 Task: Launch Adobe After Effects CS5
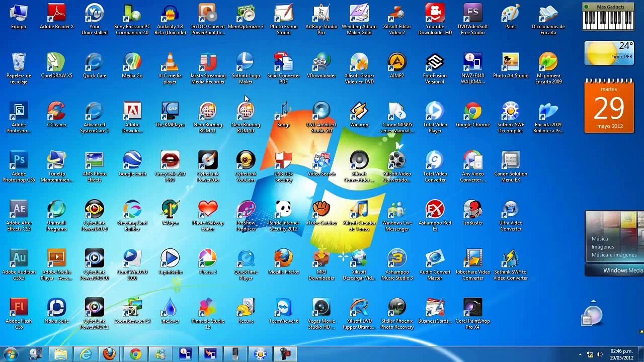click(19, 216)
